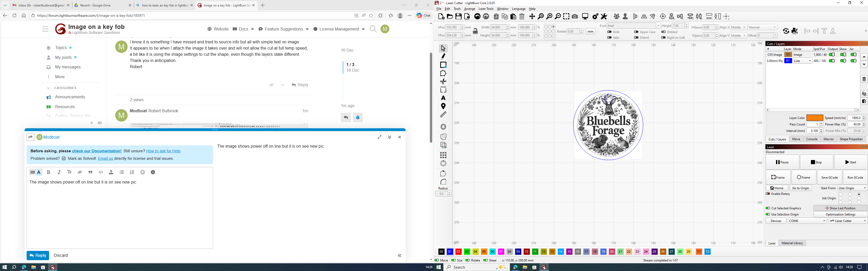This screenshot has height=271, width=868.
Task: Switch to the Material Library tab
Action: click(792, 243)
